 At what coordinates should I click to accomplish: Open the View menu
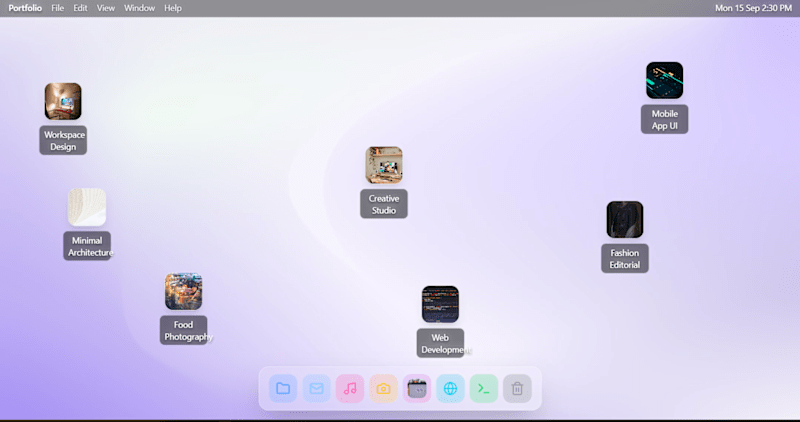[x=106, y=8]
